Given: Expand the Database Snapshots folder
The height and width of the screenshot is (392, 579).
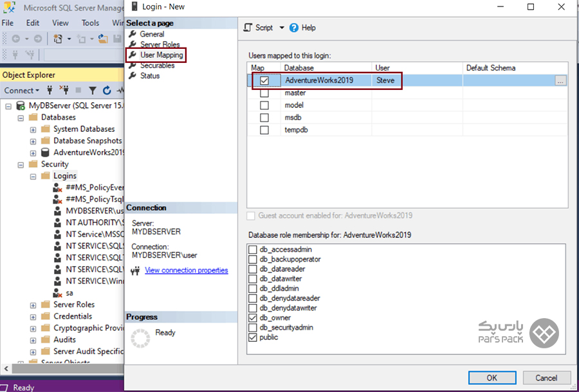Looking at the screenshot, I should tap(33, 141).
